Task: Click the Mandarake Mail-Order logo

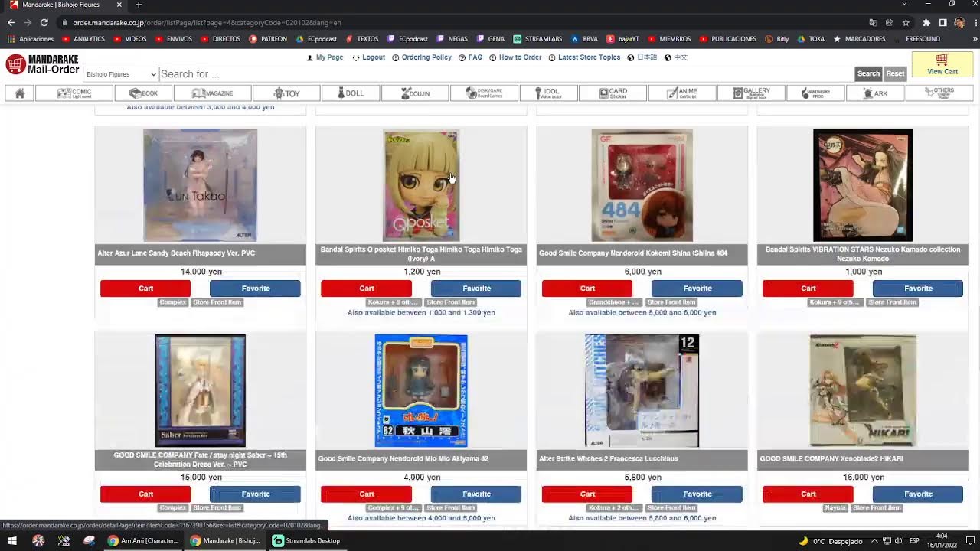Action: coord(42,64)
